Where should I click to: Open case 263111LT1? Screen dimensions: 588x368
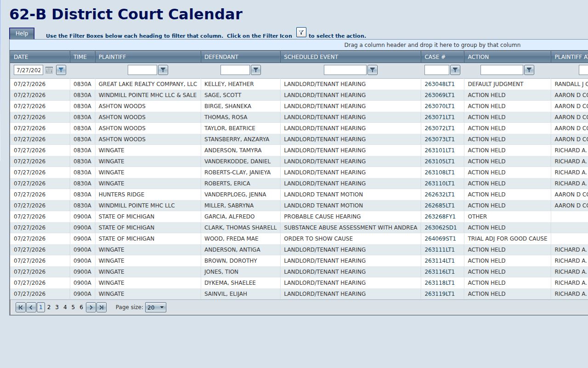pos(440,250)
